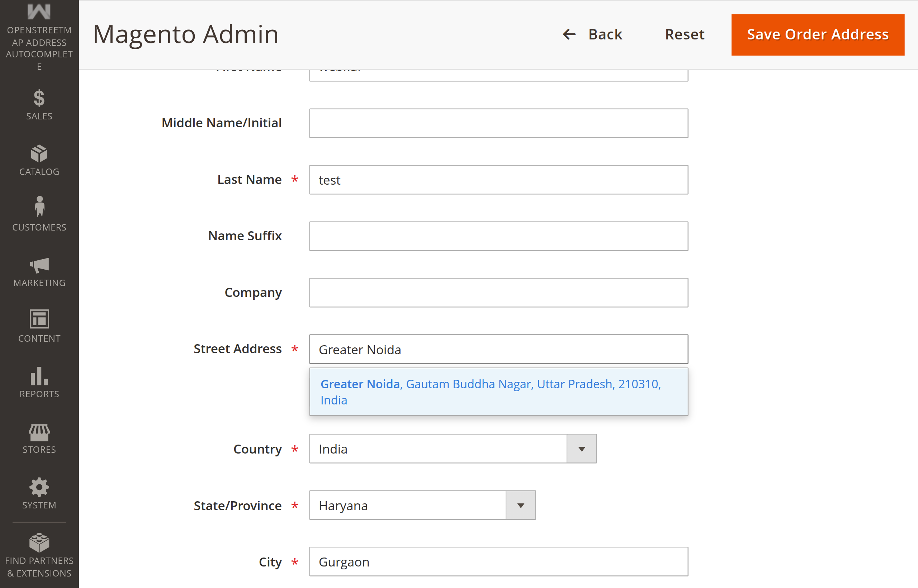Open the State/Province select showing Haryana
The image size is (918, 588).
(422, 506)
